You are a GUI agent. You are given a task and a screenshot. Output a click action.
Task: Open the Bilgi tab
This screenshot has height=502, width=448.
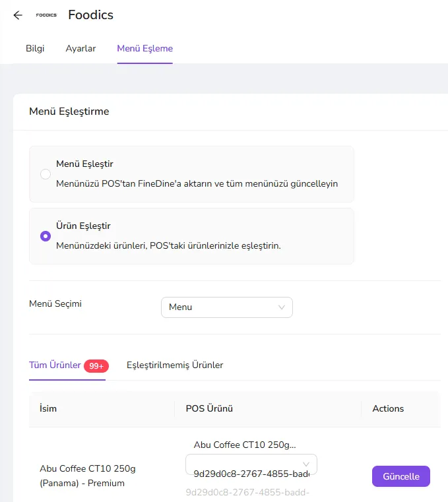coord(35,48)
